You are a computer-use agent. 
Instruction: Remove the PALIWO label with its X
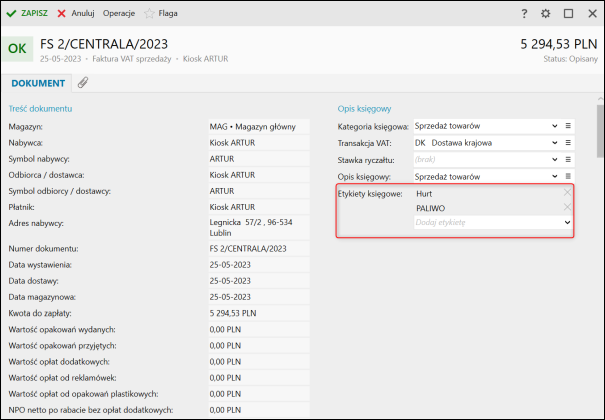pos(567,207)
